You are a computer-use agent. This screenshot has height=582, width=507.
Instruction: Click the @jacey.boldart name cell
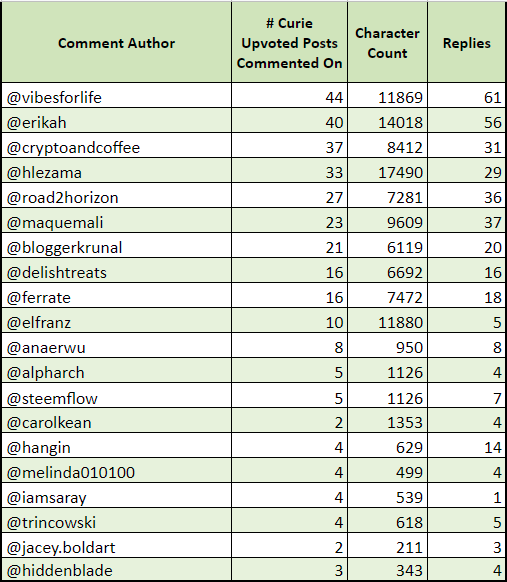coord(117,546)
